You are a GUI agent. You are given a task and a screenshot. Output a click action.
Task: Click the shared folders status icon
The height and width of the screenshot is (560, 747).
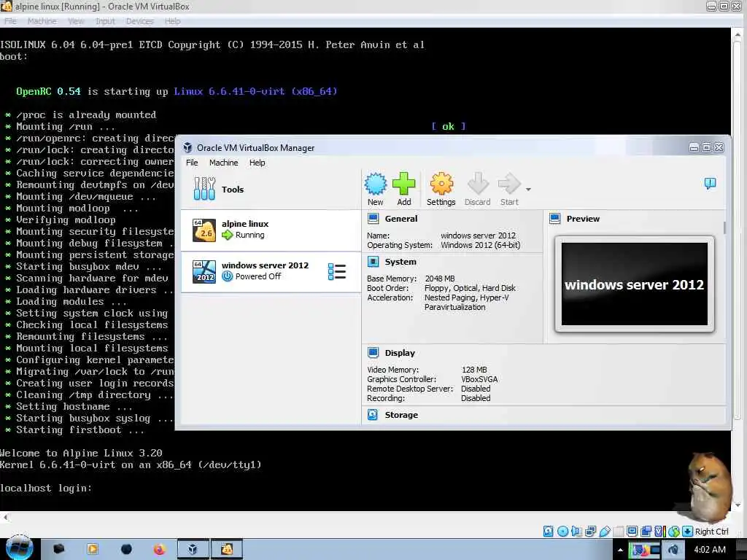tap(619, 532)
